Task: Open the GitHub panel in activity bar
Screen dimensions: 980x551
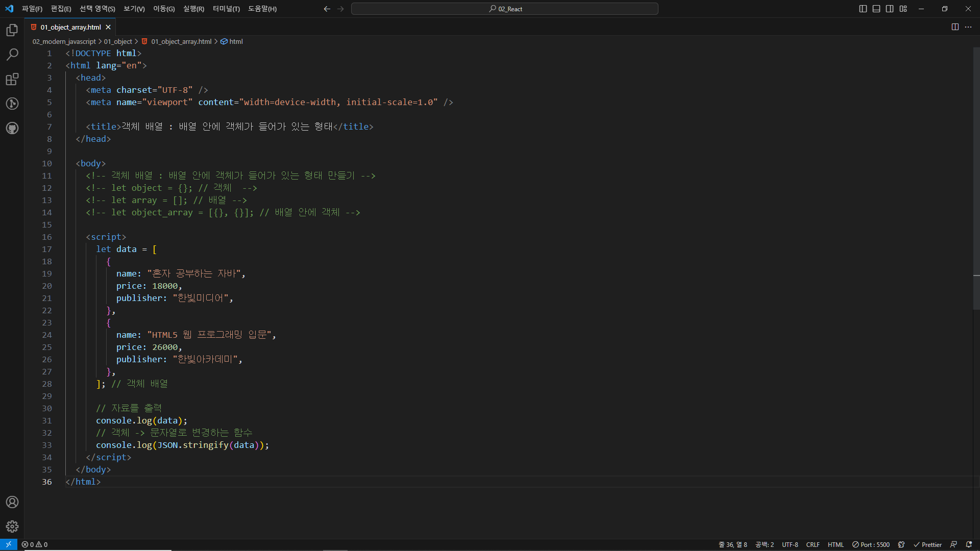Action: (x=12, y=128)
